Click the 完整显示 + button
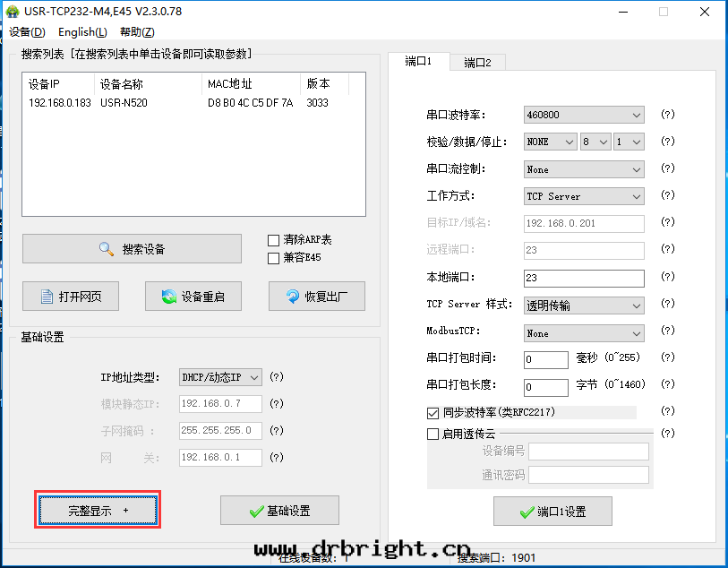The width and height of the screenshot is (728, 568). [x=98, y=510]
